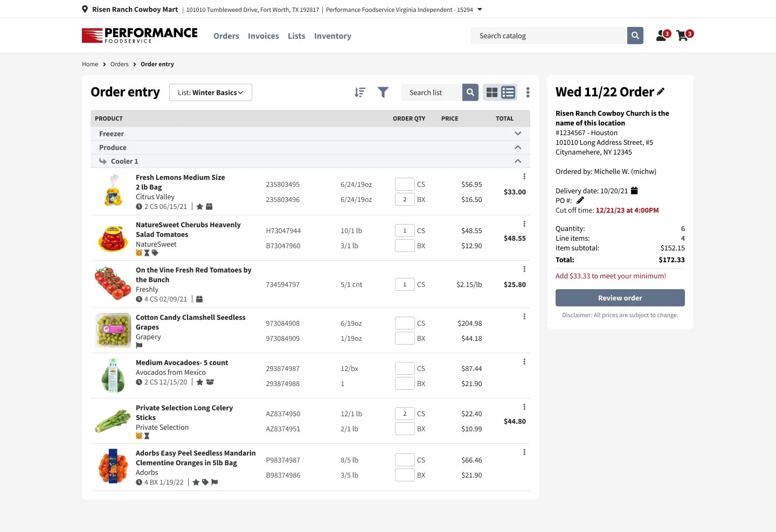Edit the Wed 11/22 Order name pencil
Viewport: 776px width, 532px height.
click(x=661, y=92)
